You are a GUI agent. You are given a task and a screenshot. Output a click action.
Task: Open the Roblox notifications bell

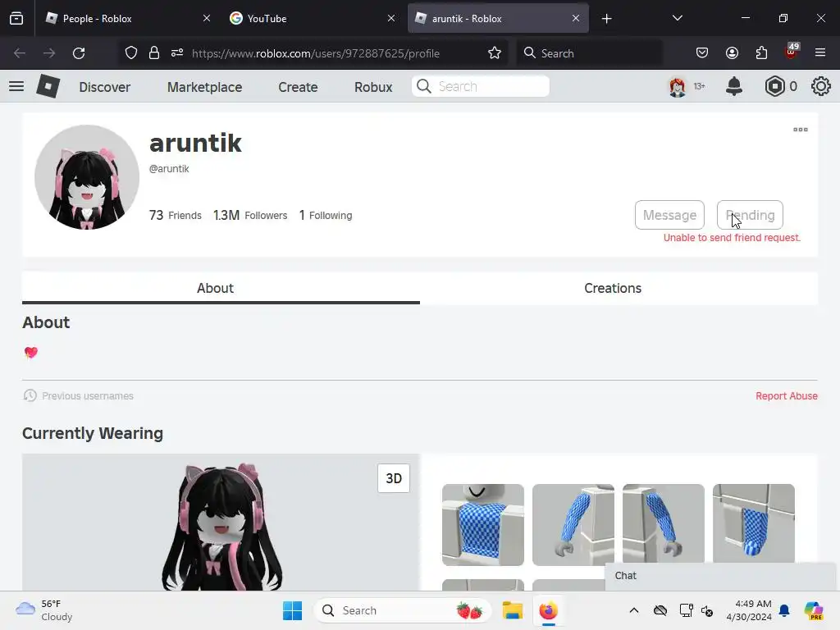pos(733,86)
